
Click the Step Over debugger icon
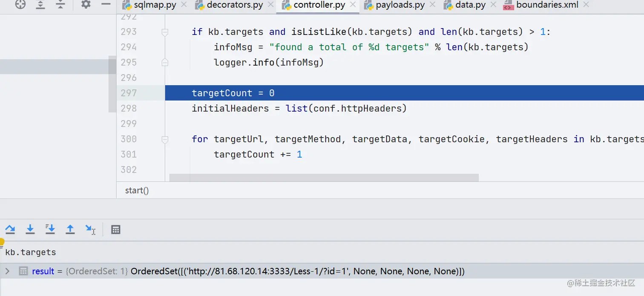pyautogui.click(x=10, y=230)
